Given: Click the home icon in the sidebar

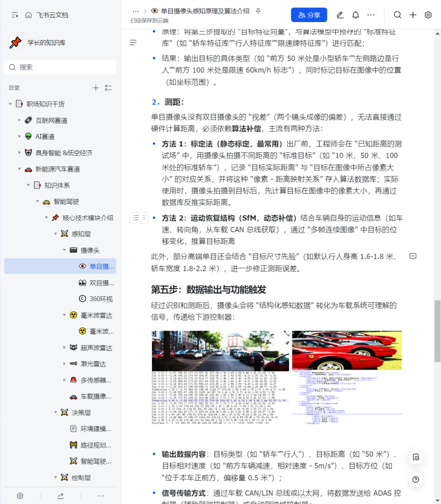Looking at the screenshot, I should (x=28, y=15).
